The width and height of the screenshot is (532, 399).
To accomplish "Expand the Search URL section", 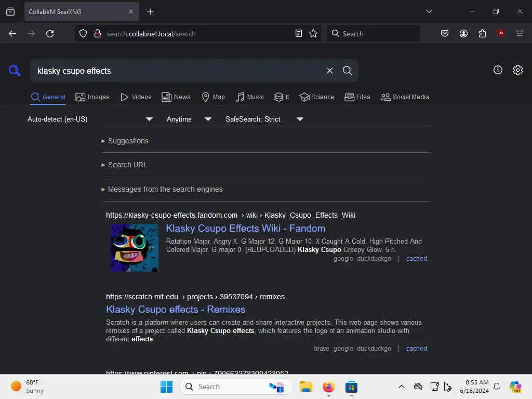I will (x=125, y=165).
